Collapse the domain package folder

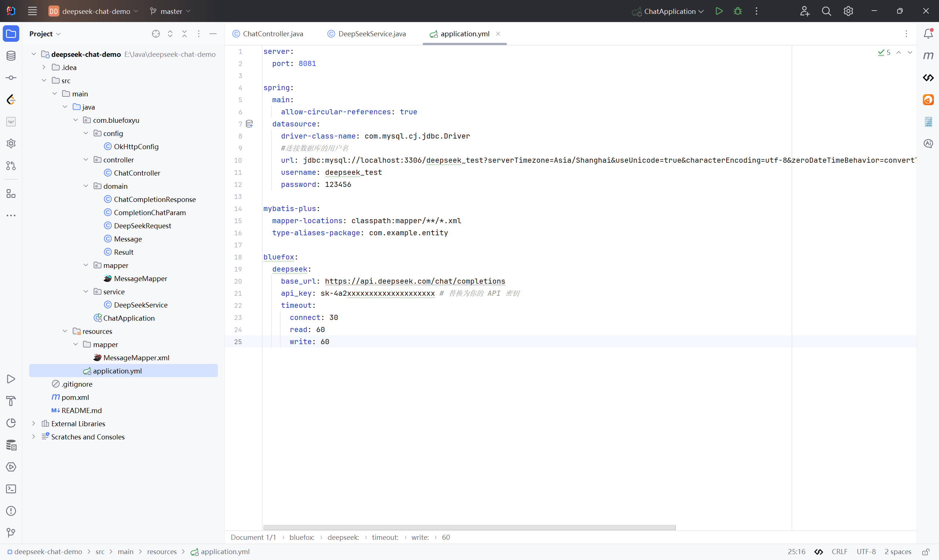click(x=86, y=186)
